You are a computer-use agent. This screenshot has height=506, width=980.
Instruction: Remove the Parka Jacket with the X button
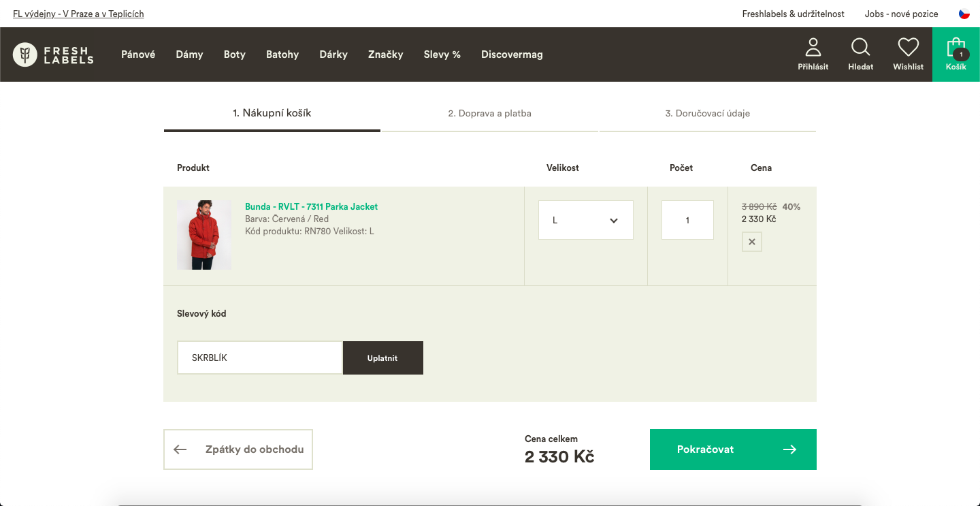click(x=752, y=242)
